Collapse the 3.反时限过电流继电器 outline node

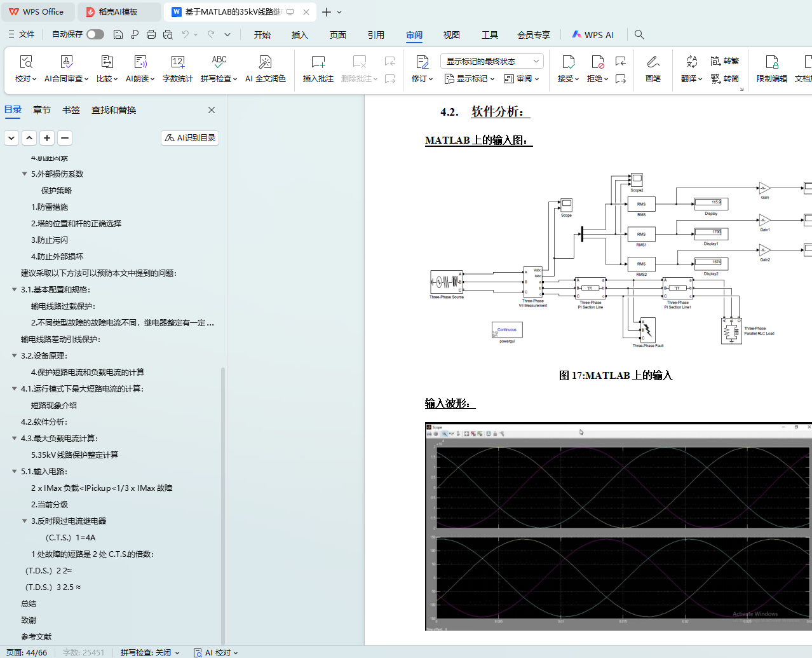[x=25, y=521]
